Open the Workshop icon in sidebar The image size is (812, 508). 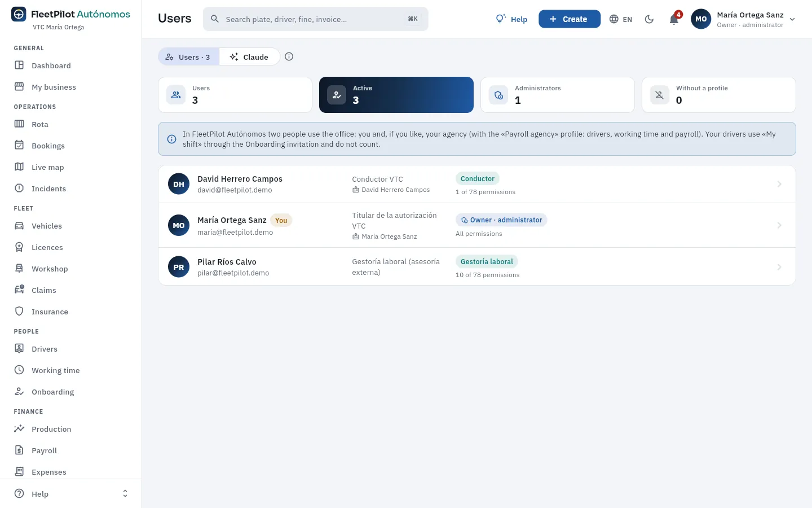click(x=19, y=269)
